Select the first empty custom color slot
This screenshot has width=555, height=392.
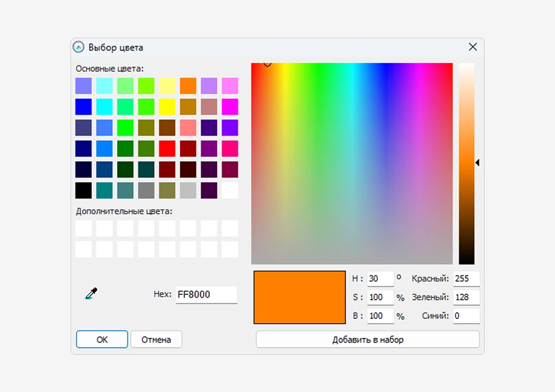click(83, 228)
